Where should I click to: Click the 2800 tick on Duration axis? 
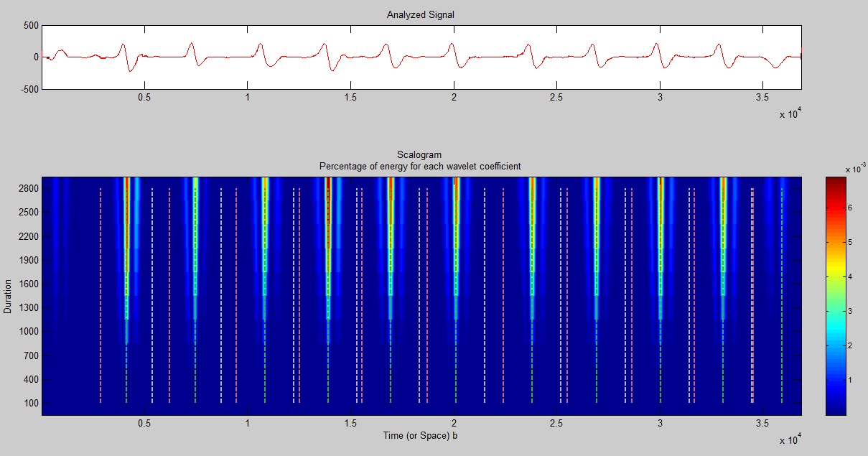[27, 189]
